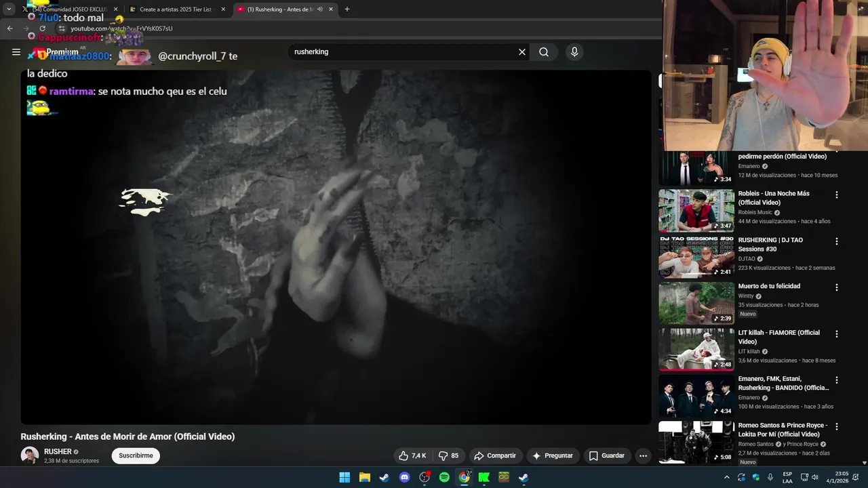Open the Wintty channel link
Screen dimensions: 868x488
point(746,296)
